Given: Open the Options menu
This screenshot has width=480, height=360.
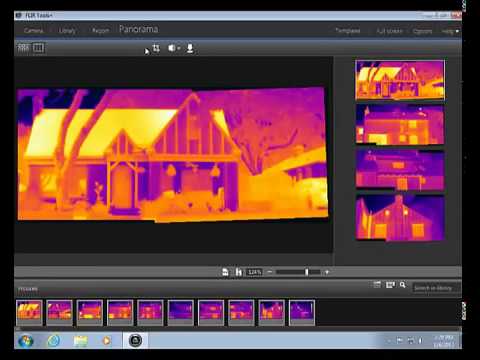Looking at the screenshot, I should (422, 31).
